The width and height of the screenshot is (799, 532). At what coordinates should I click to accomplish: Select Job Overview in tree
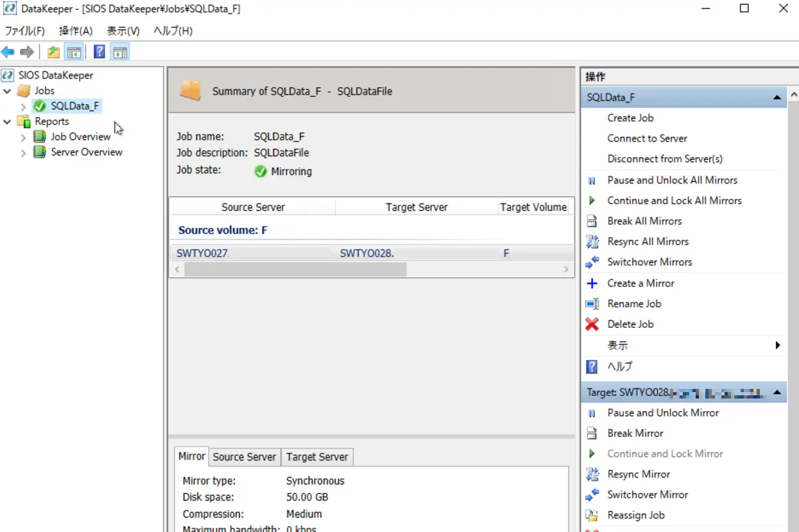81,137
